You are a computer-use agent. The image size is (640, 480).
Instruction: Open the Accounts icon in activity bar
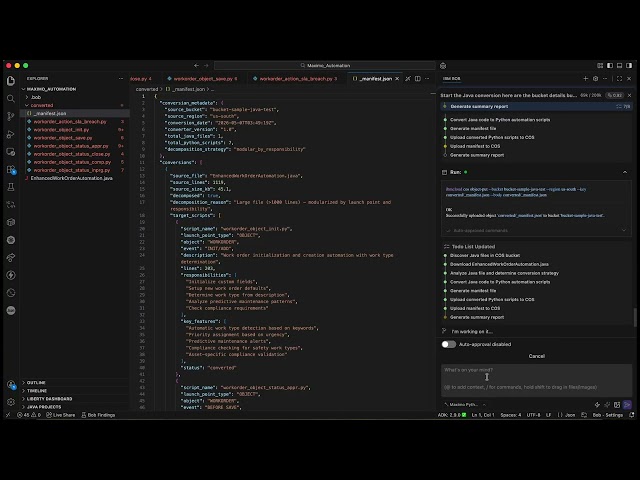point(11,384)
